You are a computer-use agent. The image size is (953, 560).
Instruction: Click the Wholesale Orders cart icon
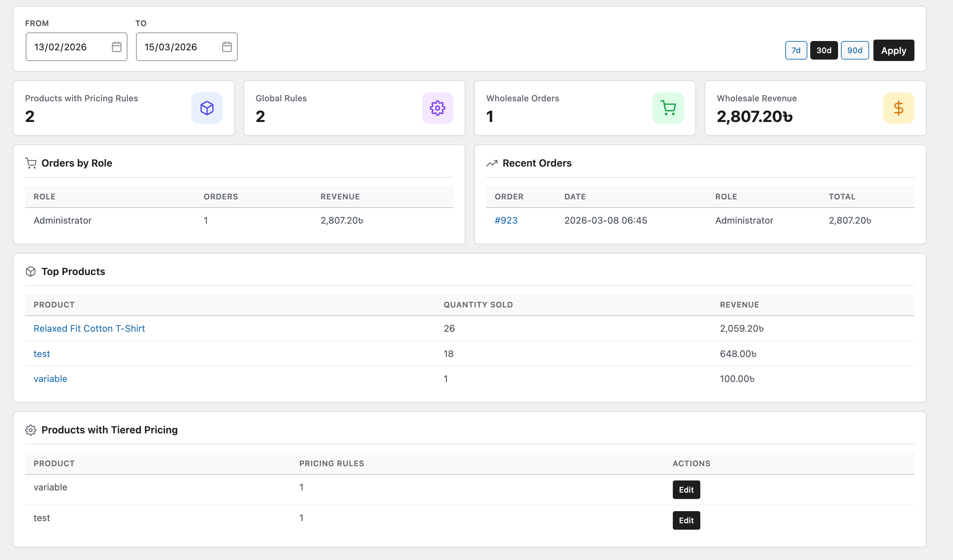668,108
